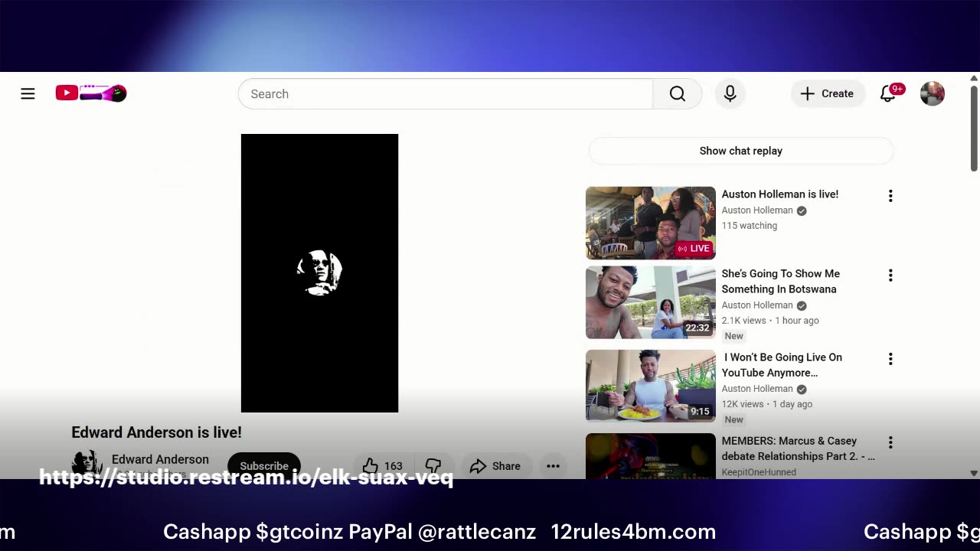Open KeepitOneHunned channel name
980x551 pixels.
(x=759, y=472)
